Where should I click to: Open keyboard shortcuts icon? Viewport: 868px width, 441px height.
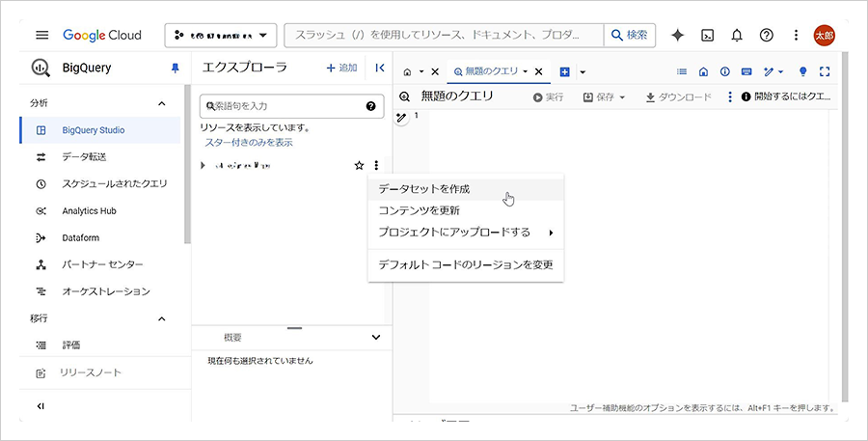746,71
